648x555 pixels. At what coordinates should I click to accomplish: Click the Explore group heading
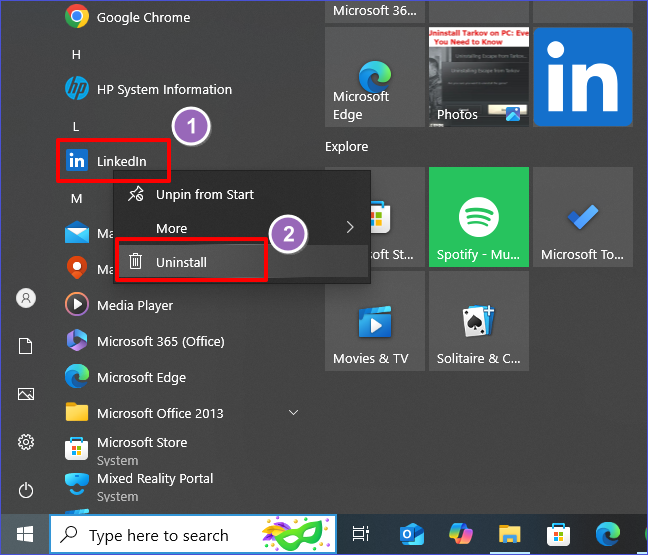pyautogui.click(x=346, y=146)
